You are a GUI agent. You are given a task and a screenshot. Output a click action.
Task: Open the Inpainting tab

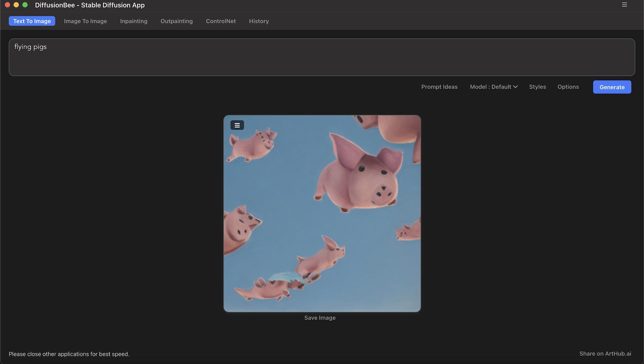click(134, 21)
